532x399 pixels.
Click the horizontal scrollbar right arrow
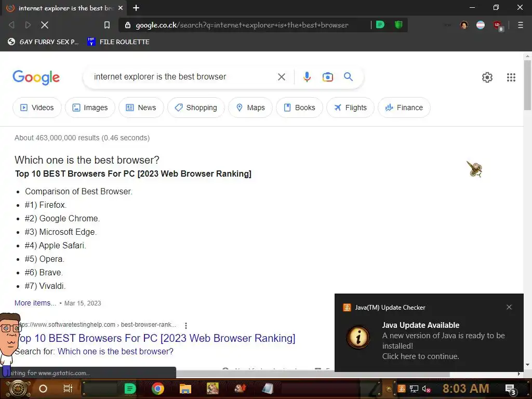pos(519,374)
